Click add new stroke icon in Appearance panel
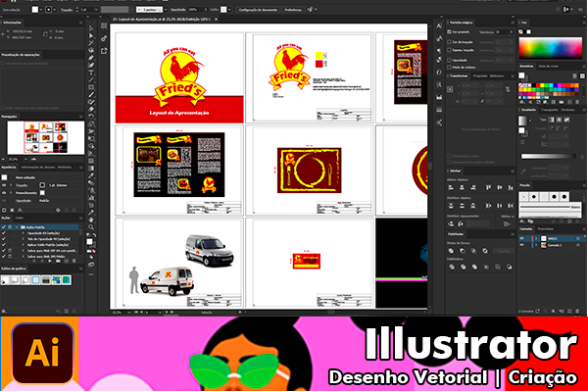This screenshot has width=588, height=392. [4, 210]
